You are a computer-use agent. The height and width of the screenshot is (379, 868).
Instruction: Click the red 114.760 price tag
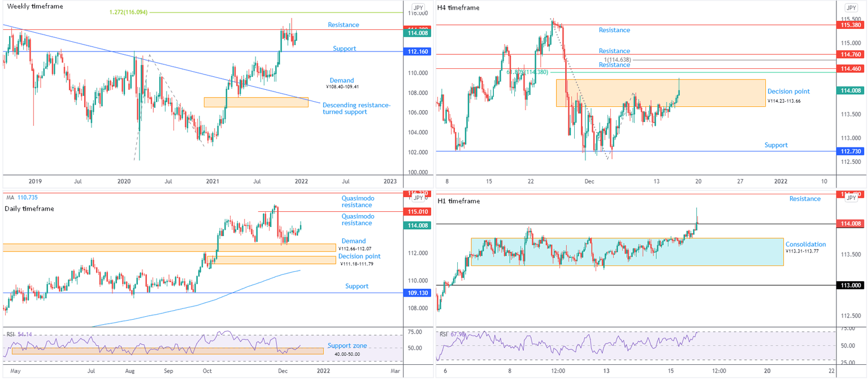coord(851,54)
